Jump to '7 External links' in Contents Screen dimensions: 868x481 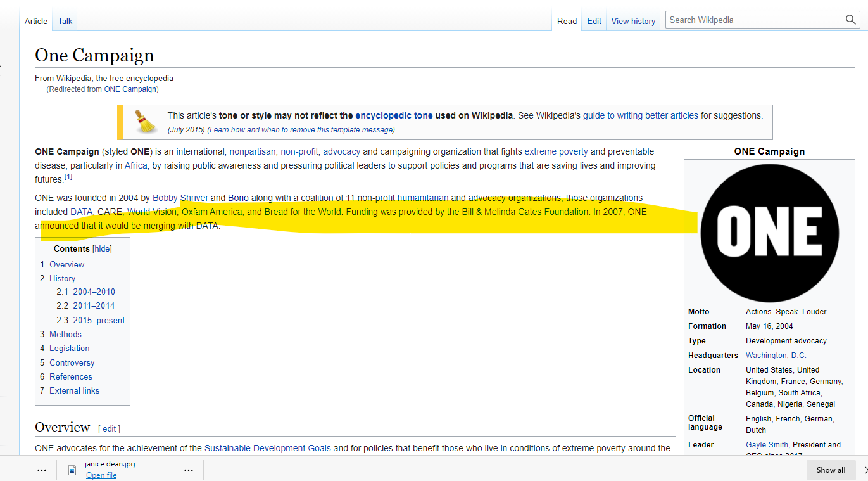click(x=70, y=390)
